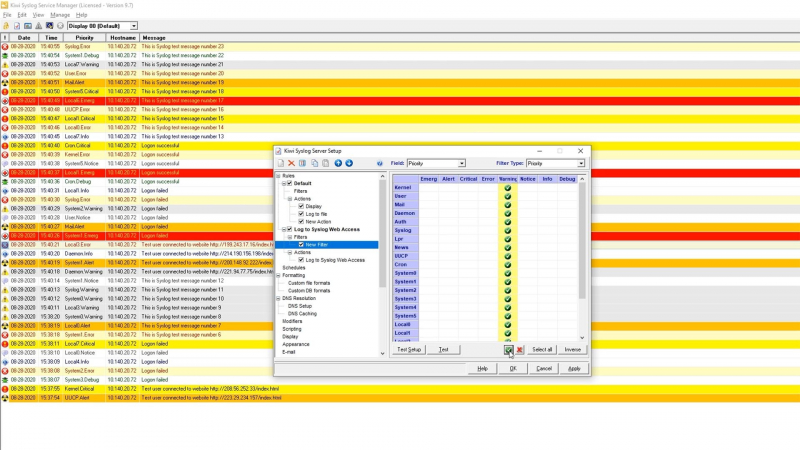Toggle the Mail Warning green check cell
The height and width of the screenshot is (450, 800).
click(x=508, y=205)
